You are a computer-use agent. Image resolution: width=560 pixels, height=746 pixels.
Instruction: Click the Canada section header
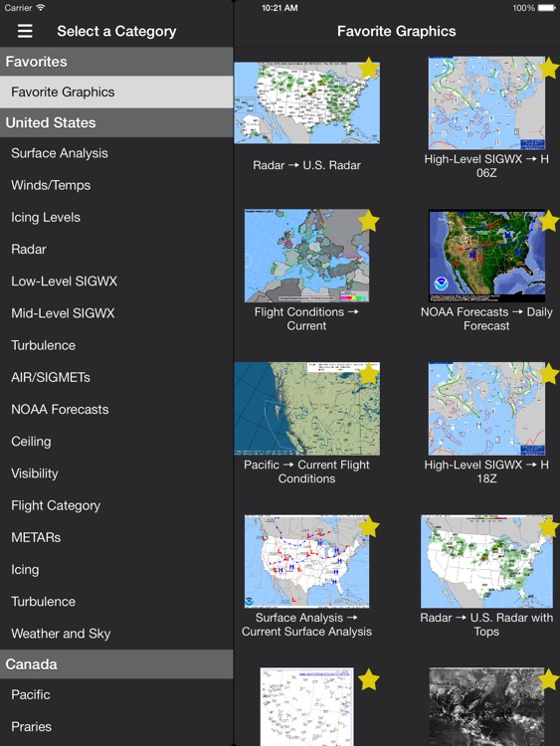click(x=116, y=664)
